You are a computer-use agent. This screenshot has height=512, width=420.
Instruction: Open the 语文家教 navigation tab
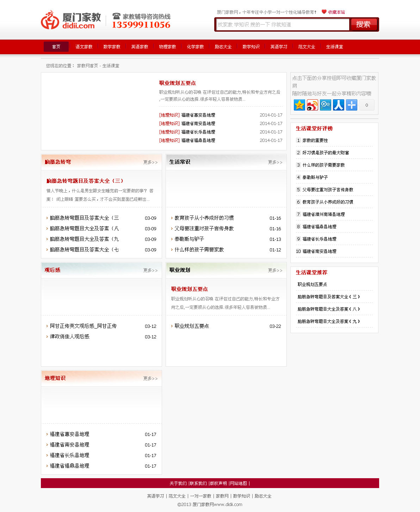tap(84, 47)
